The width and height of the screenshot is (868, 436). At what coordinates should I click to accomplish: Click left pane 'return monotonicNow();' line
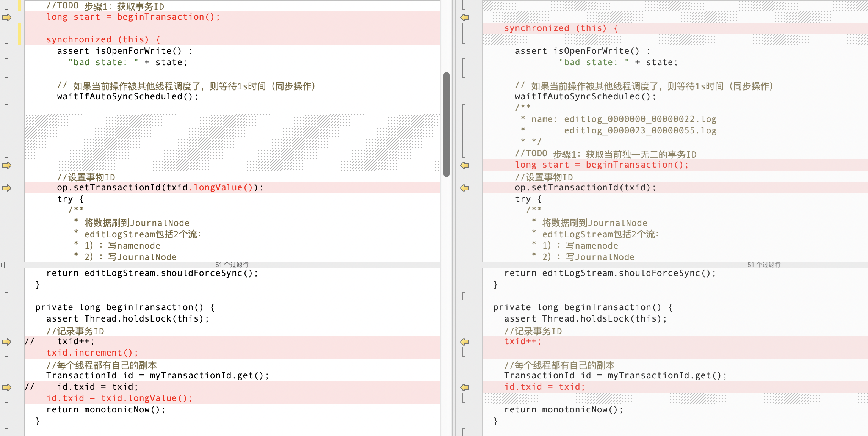106,409
